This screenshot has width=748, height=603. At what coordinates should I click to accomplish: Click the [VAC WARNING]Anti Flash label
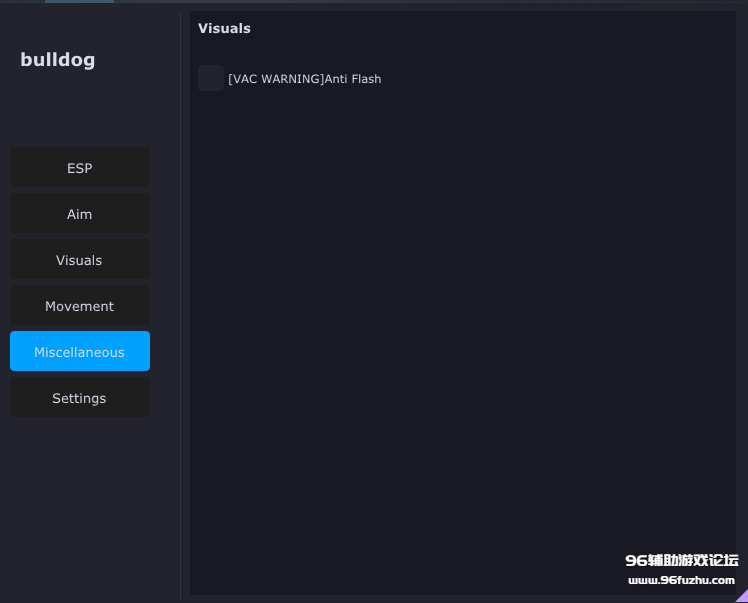[304, 79]
